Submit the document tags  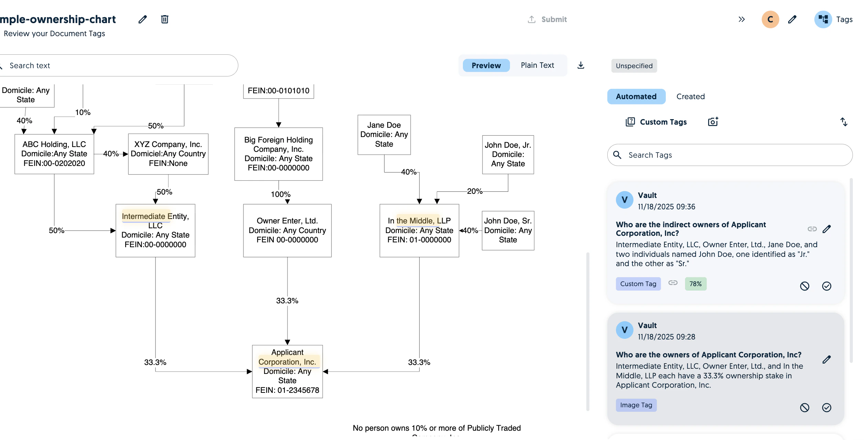[x=547, y=19]
